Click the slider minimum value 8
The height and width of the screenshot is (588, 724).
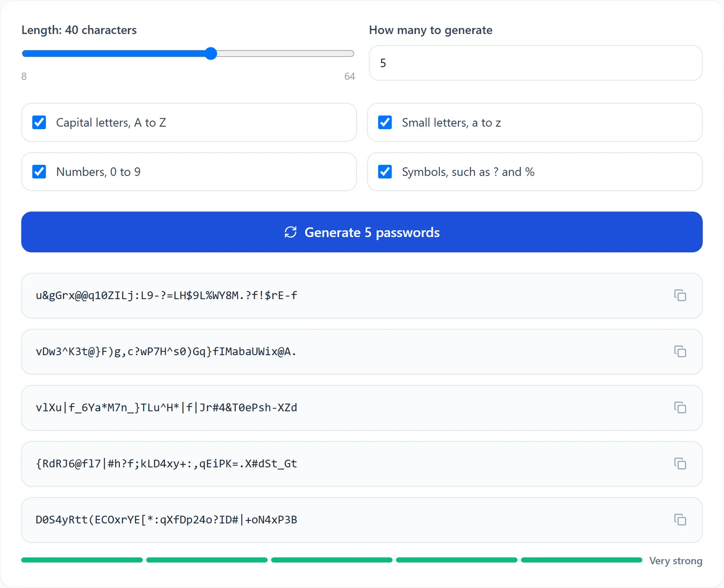(24, 76)
